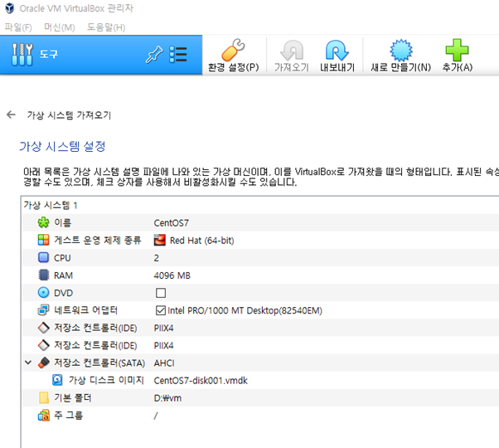Click the 기본 폴더 folder icon

(44, 397)
